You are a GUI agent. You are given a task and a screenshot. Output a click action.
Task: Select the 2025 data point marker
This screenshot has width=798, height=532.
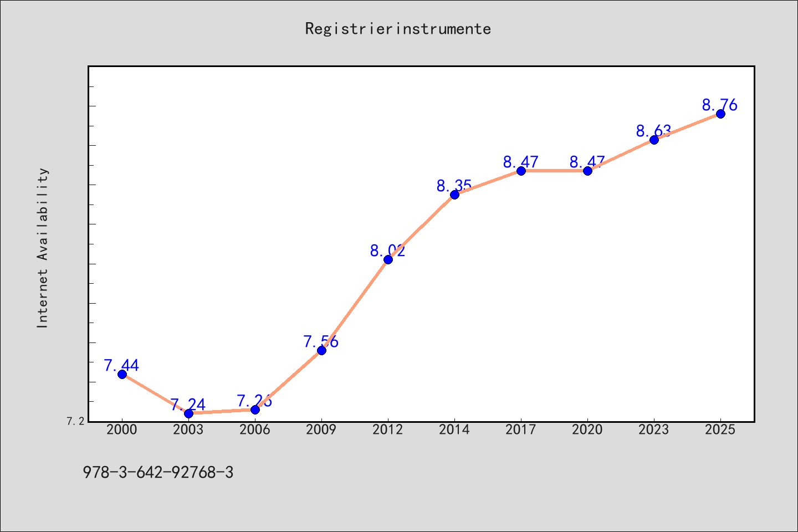coord(720,114)
